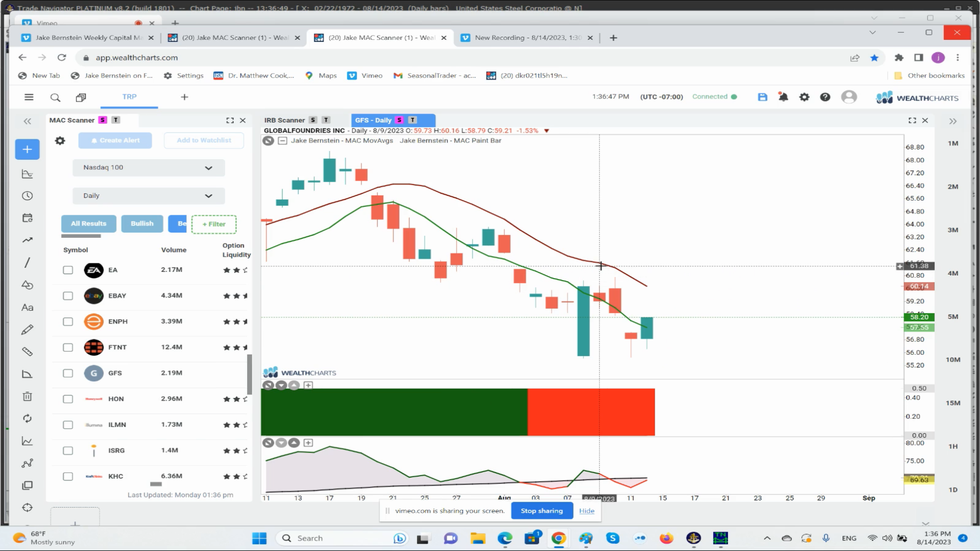Image resolution: width=980 pixels, height=551 pixels.
Task: Click the Create Alert button
Action: tap(115, 140)
